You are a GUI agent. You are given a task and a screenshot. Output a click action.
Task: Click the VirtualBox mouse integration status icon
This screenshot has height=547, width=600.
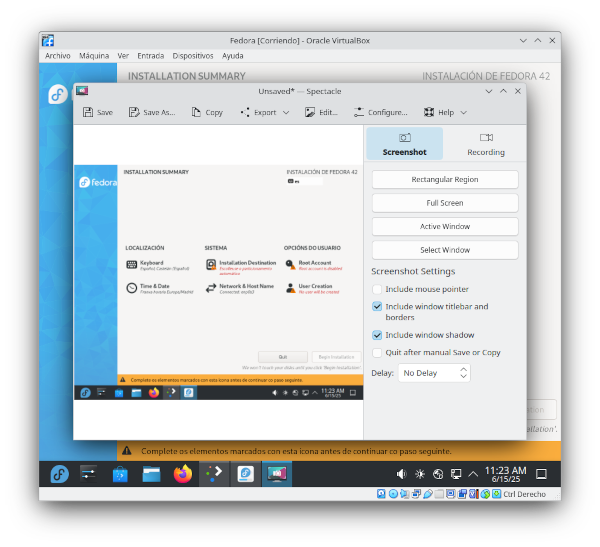(485, 494)
